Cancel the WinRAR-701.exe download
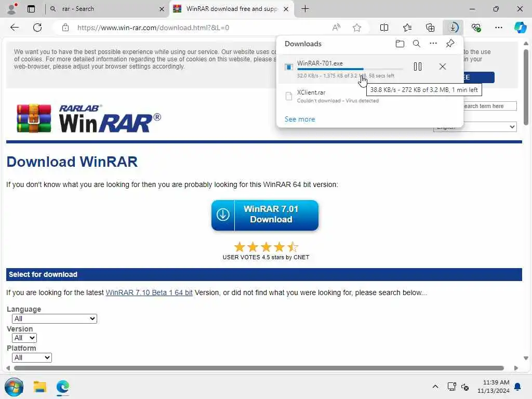 tap(443, 66)
